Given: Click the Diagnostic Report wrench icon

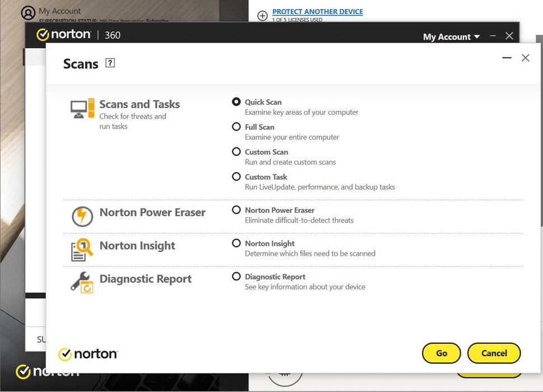Looking at the screenshot, I should coord(82,283).
